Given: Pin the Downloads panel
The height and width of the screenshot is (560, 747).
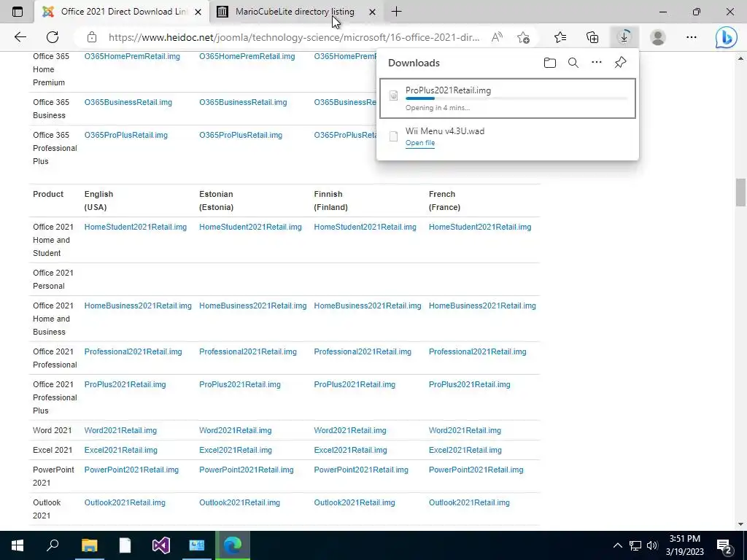Looking at the screenshot, I should tap(620, 63).
